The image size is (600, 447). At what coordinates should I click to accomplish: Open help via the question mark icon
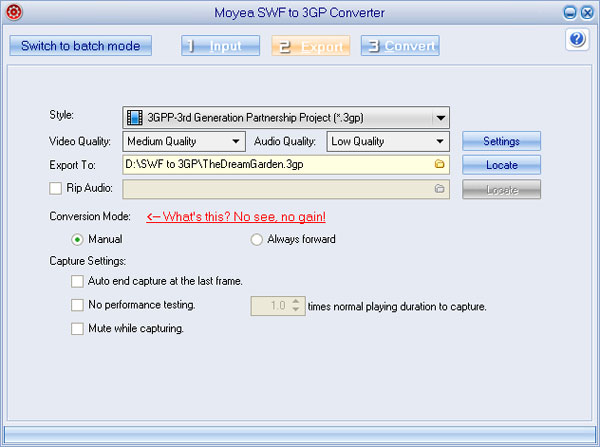(577, 39)
